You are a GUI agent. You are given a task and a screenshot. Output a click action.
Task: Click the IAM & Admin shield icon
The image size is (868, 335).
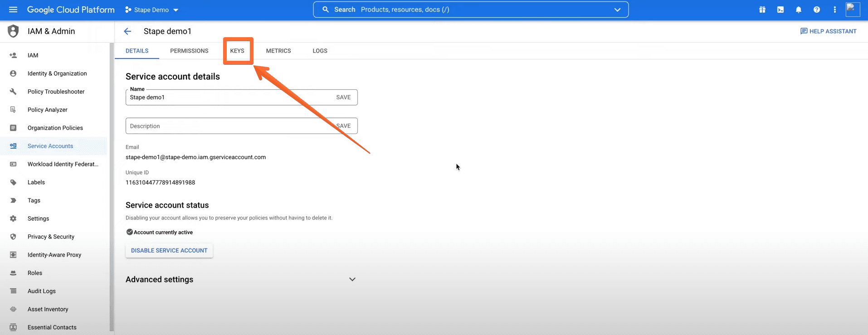point(13,31)
